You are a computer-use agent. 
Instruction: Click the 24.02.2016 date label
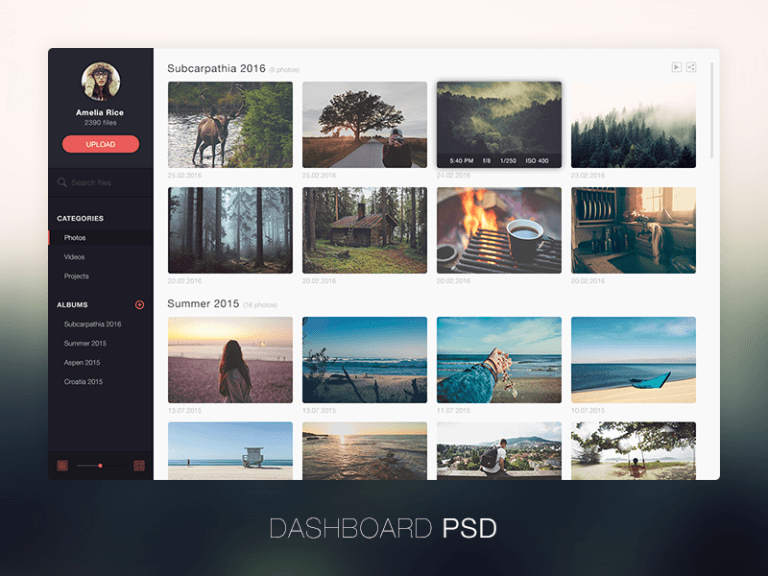click(454, 175)
